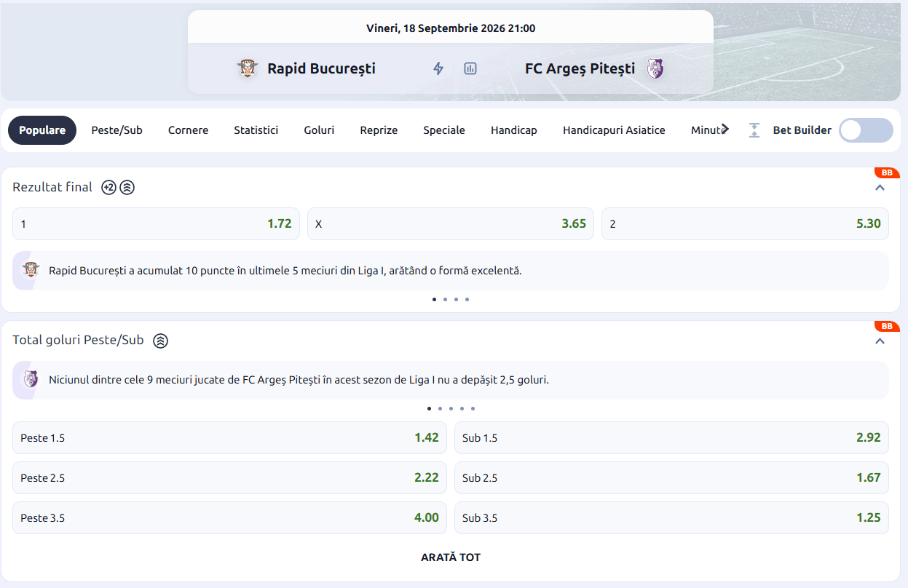Select the Statistici tab
This screenshot has height=588, width=908.
[x=256, y=130]
